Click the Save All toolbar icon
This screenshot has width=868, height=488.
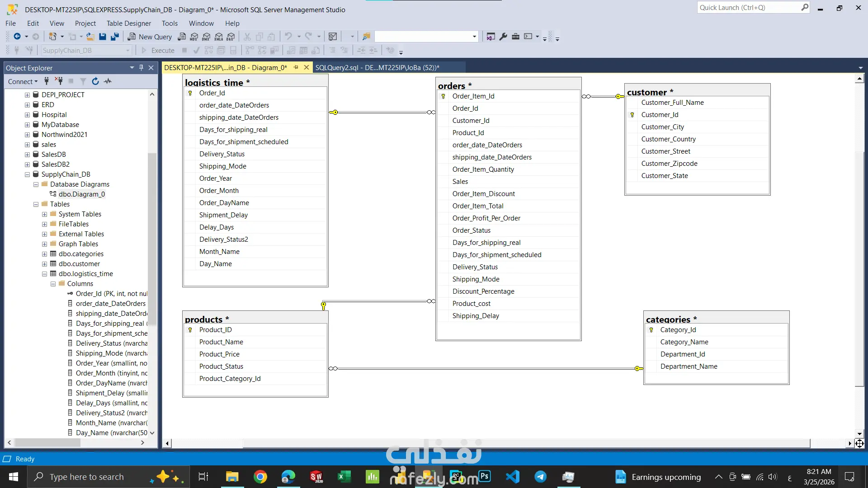pos(115,37)
